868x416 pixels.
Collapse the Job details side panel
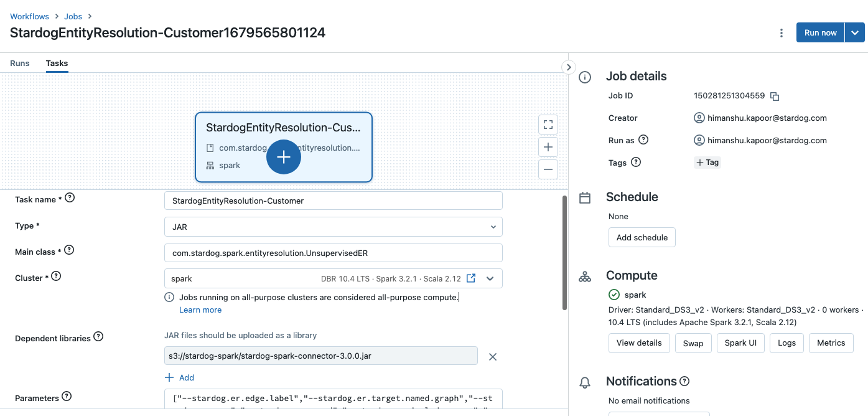[568, 67]
